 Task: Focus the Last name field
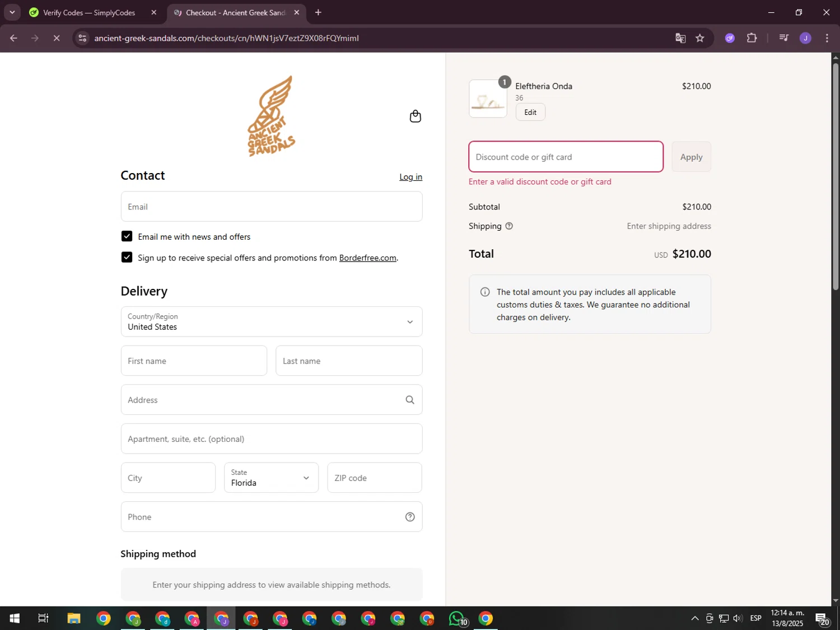coord(349,361)
